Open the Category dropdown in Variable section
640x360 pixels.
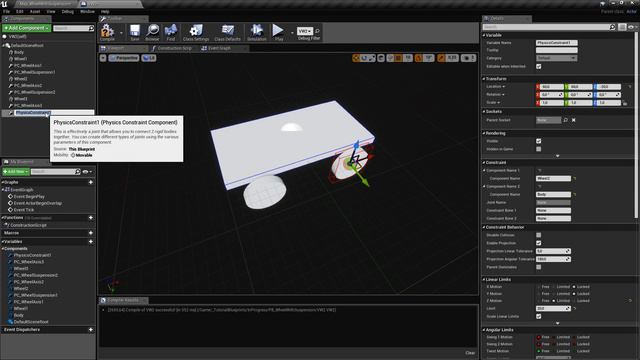556,58
